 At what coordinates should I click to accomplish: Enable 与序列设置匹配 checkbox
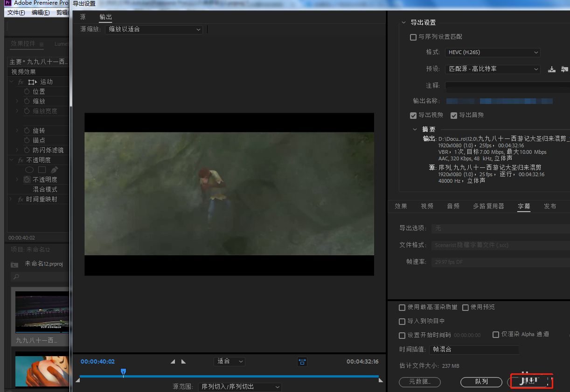pos(413,37)
